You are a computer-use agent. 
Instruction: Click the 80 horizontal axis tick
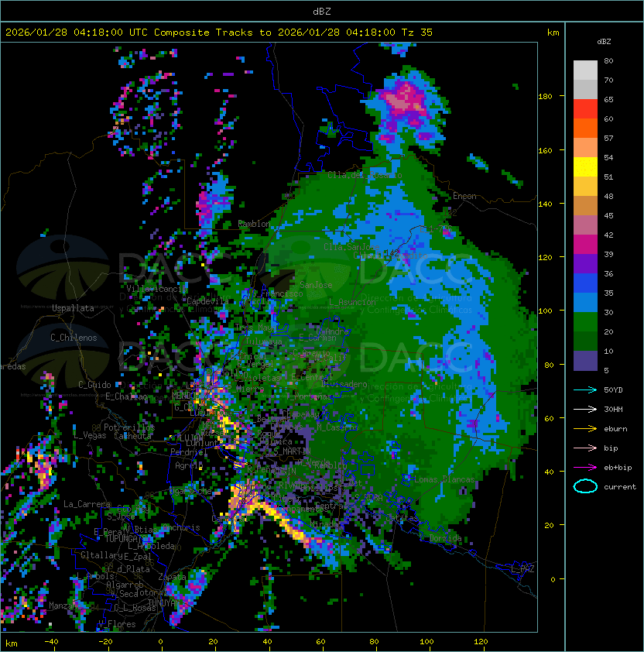click(374, 642)
